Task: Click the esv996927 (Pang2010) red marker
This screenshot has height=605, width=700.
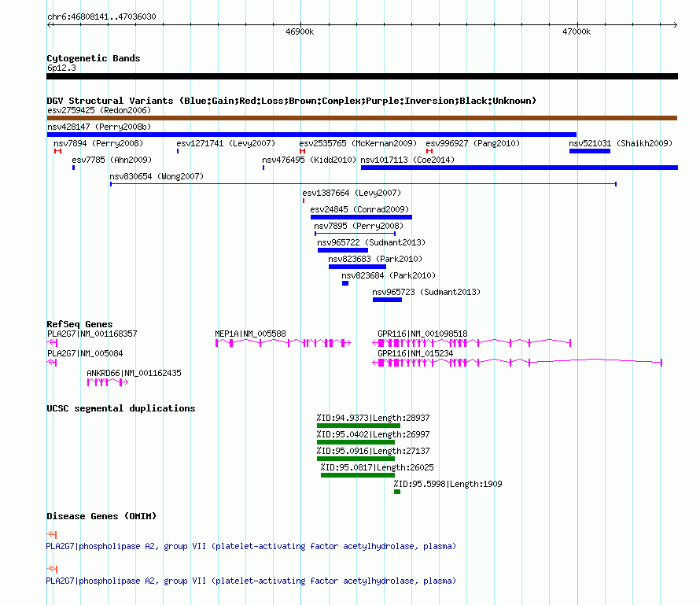Action: click(429, 151)
